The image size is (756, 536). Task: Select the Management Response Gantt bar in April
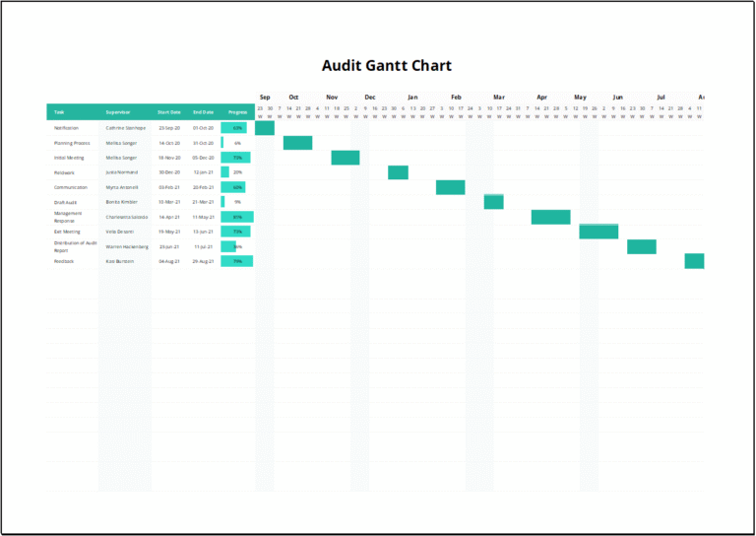(551, 217)
